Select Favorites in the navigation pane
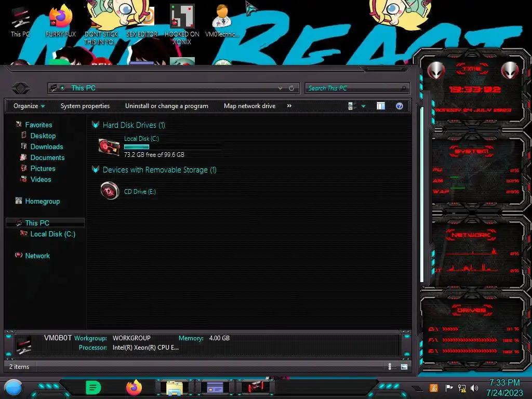 point(38,125)
